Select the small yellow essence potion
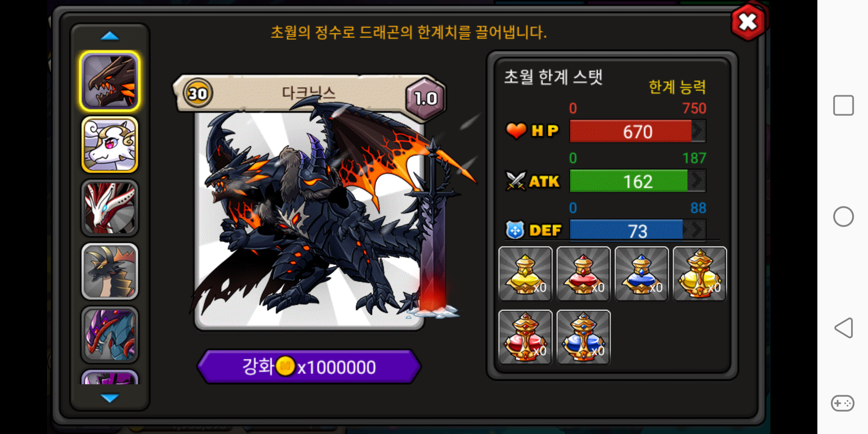Screen dimensions: 868x434 [x=525, y=274]
